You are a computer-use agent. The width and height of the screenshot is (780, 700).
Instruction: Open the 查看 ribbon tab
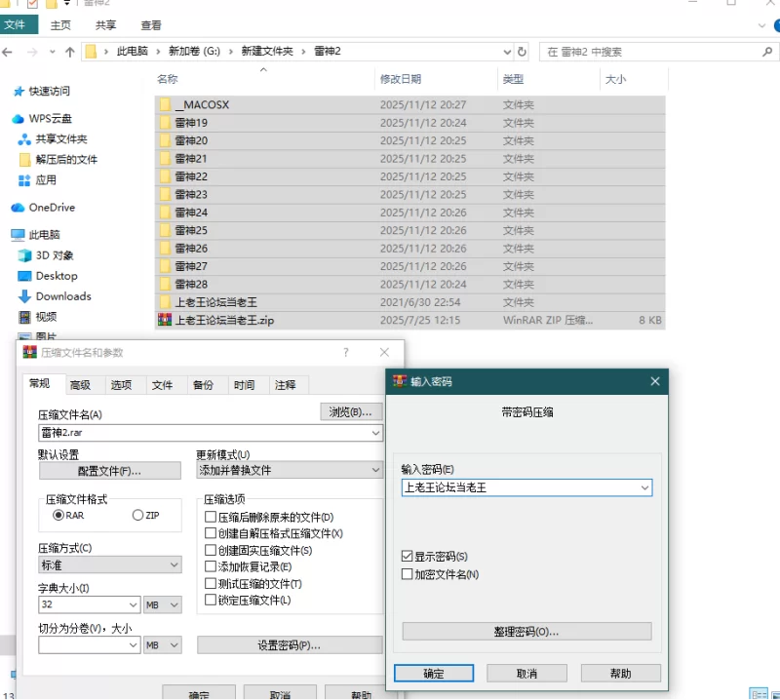pyautogui.click(x=151, y=24)
